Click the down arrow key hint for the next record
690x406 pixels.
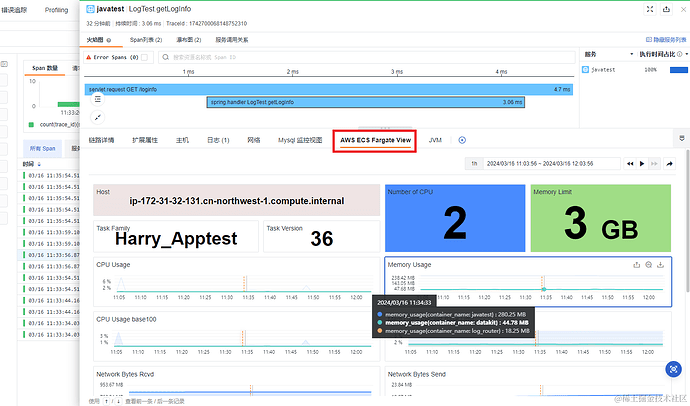[118, 401]
